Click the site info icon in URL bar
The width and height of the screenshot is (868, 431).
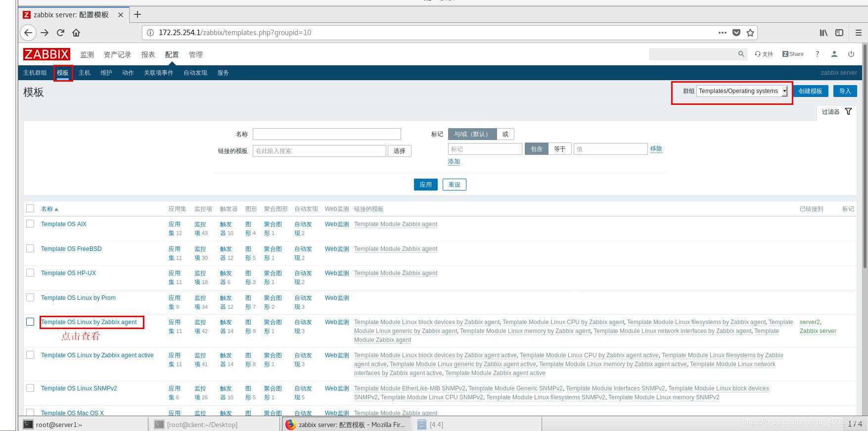pos(150,33)
